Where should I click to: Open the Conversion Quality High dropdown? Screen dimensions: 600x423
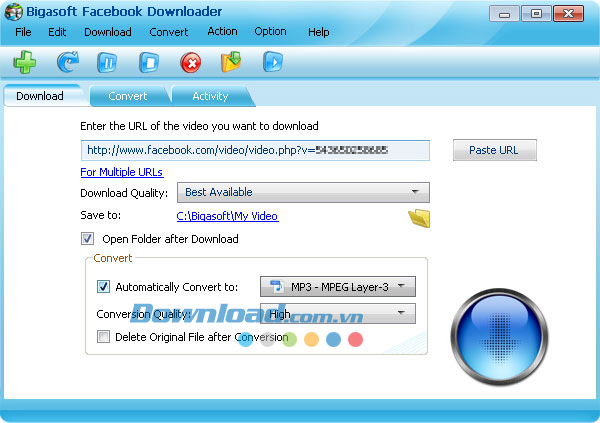coord(338,314)
